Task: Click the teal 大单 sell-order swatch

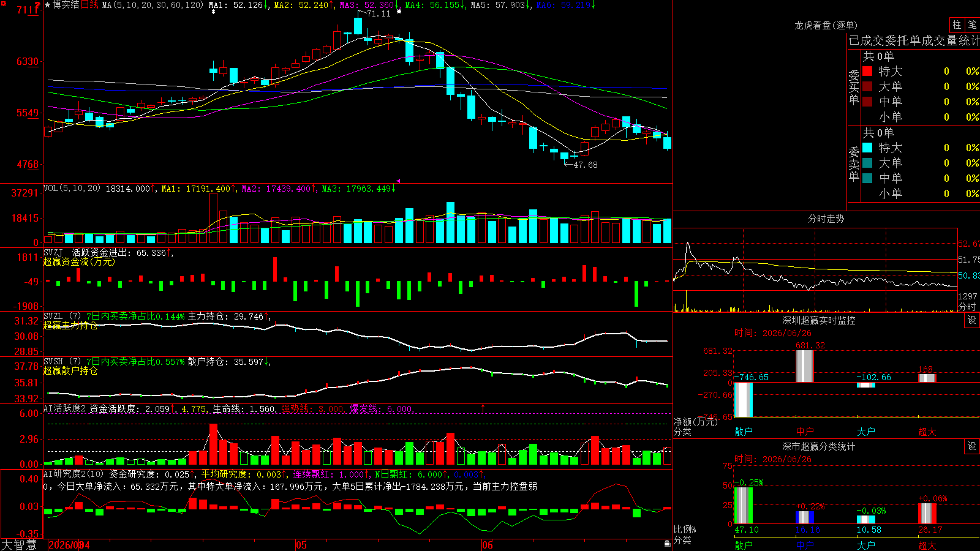Action: pyautogui.click(x=867, y=163)
